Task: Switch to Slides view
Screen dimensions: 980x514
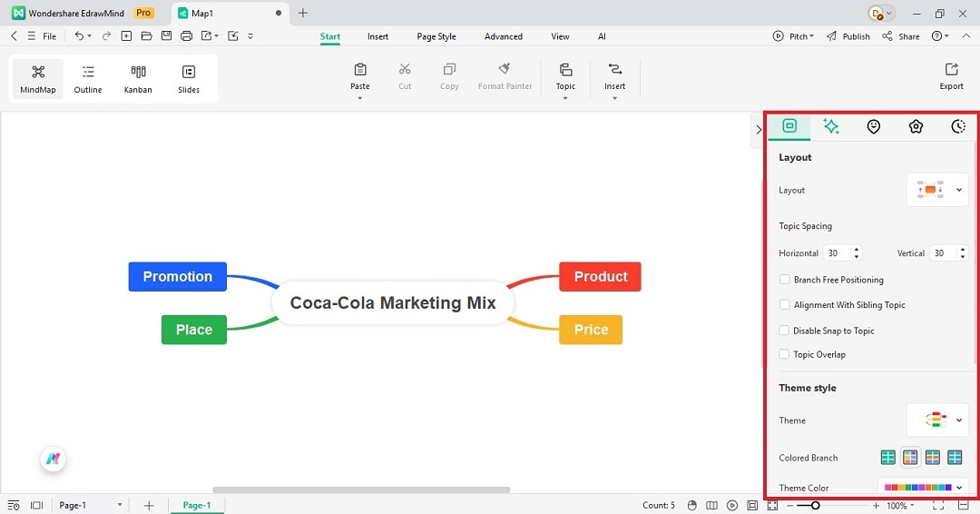Action: [x=188, y=79]
